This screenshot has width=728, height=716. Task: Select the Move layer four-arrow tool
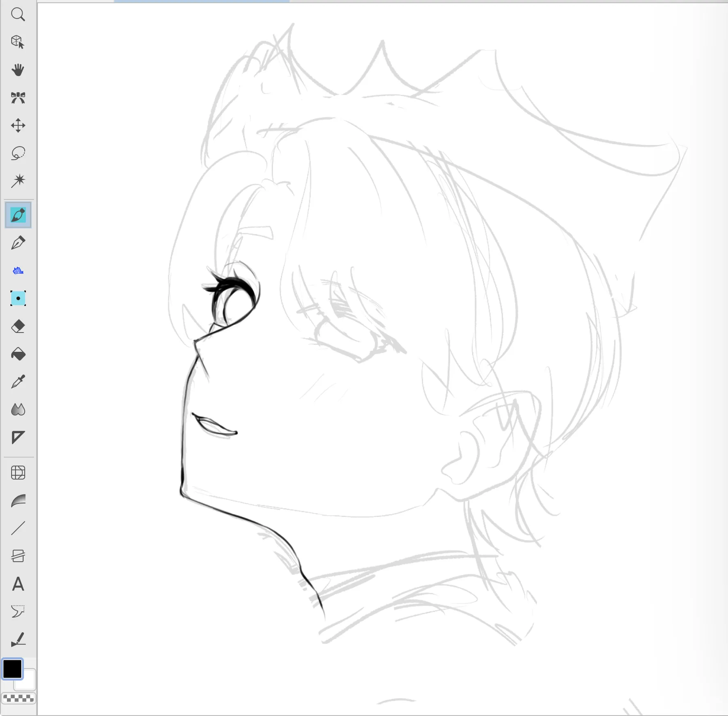click(x=18, y=125)
